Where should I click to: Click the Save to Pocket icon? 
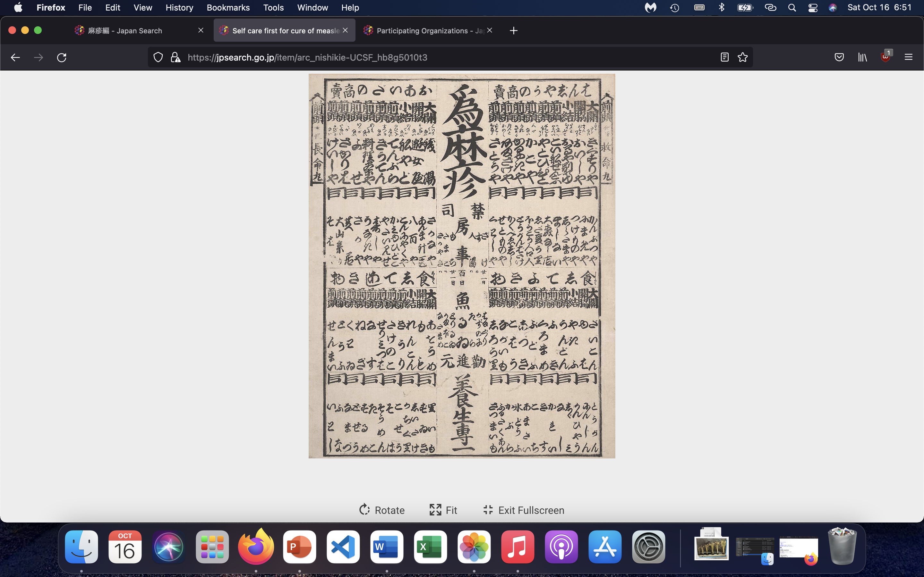839,57
